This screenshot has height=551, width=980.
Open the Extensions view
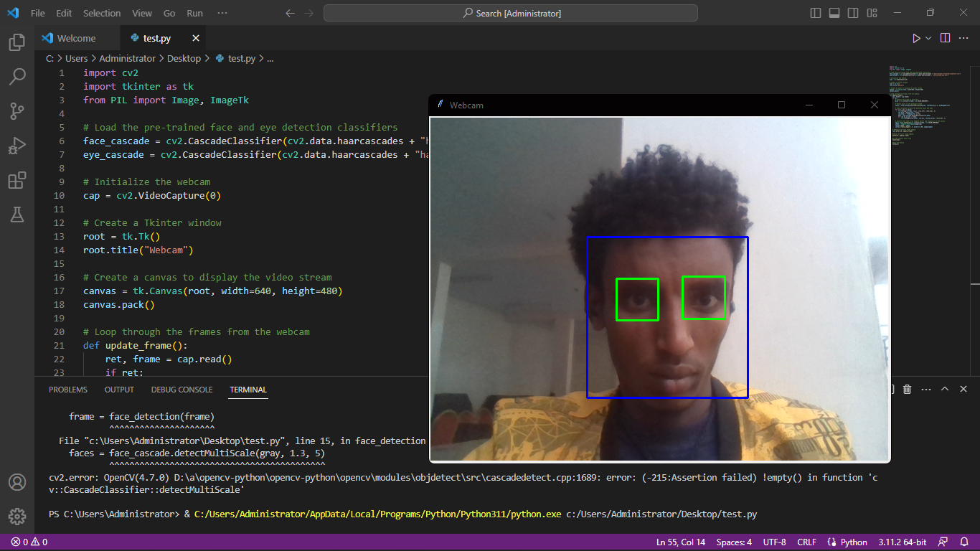click(17, 180)
